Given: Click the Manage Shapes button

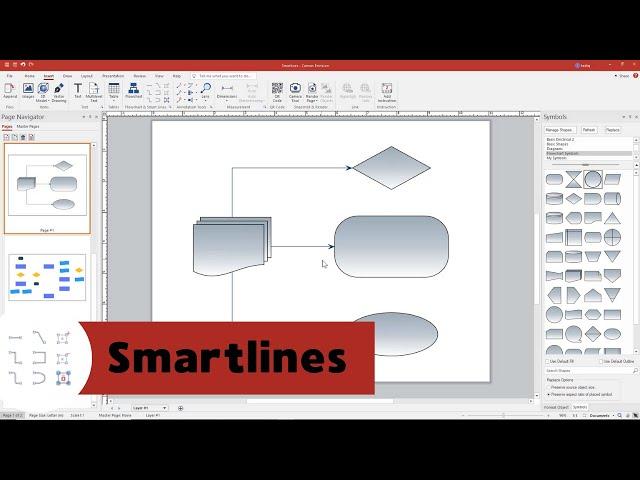Looking at the screenshot, I should click(559, 130).
